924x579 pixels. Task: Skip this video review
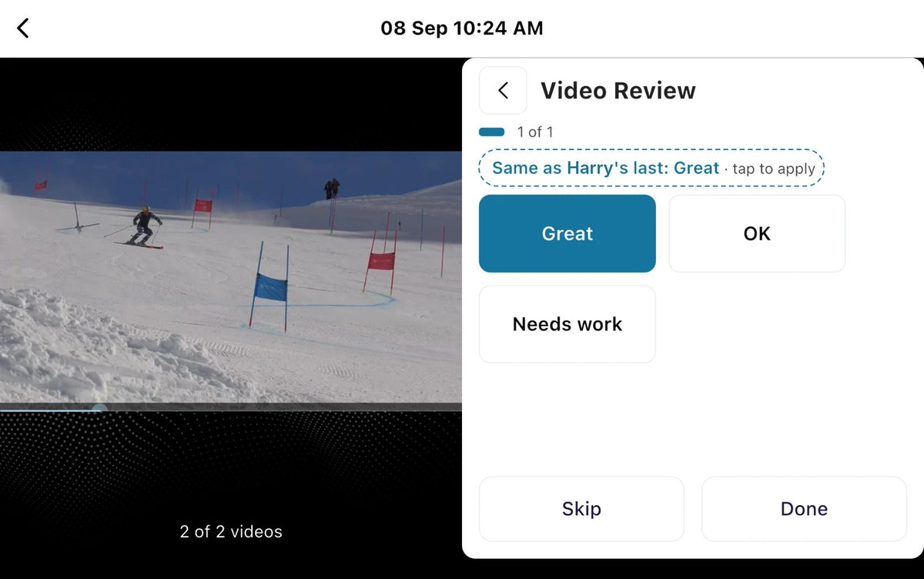point(581,509)
